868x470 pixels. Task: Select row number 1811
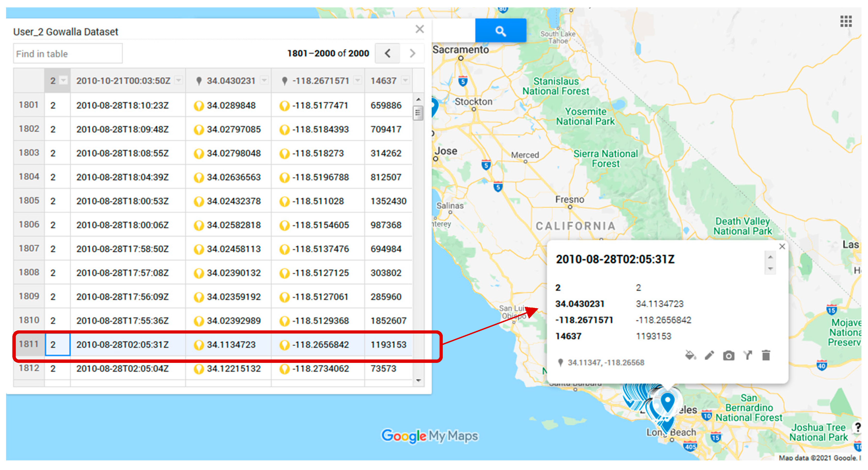pyautogui.click(x=29, y=344)
